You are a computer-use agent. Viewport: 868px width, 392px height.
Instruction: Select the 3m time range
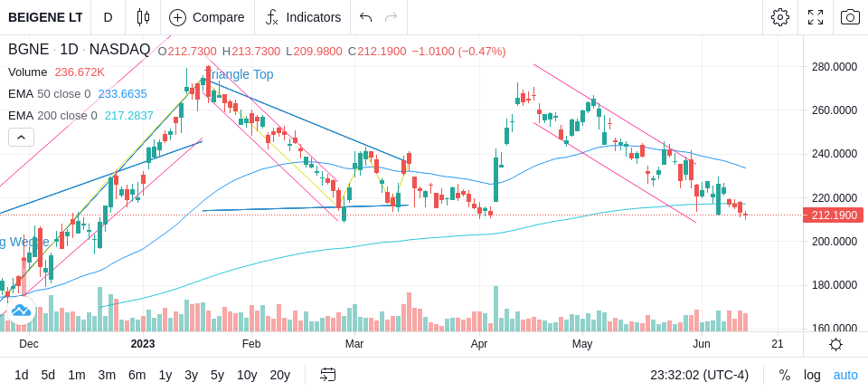pyautogui.click(x=107, y=376)
